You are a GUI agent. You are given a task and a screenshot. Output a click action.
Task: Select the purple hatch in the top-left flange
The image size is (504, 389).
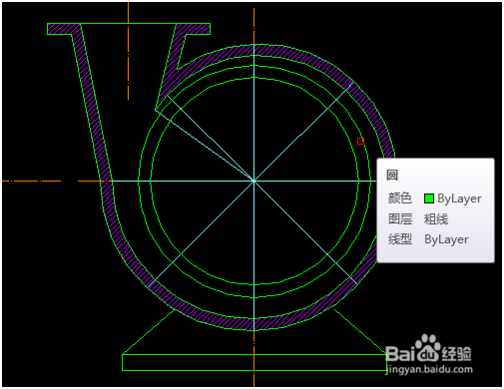59,29
